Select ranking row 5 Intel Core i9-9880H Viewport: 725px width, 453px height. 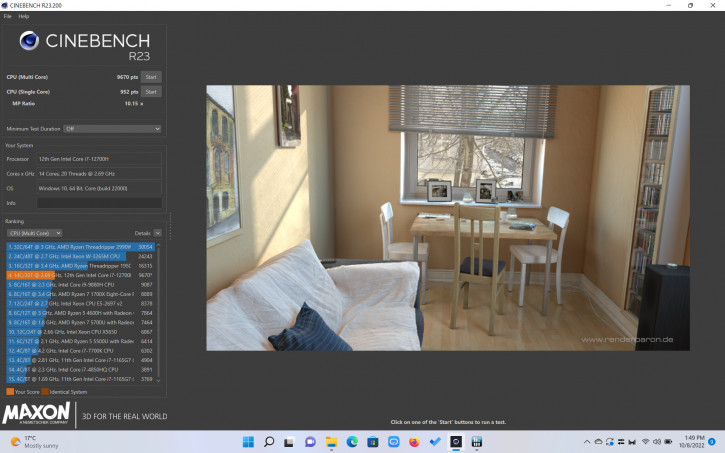[x=80, y=285]
